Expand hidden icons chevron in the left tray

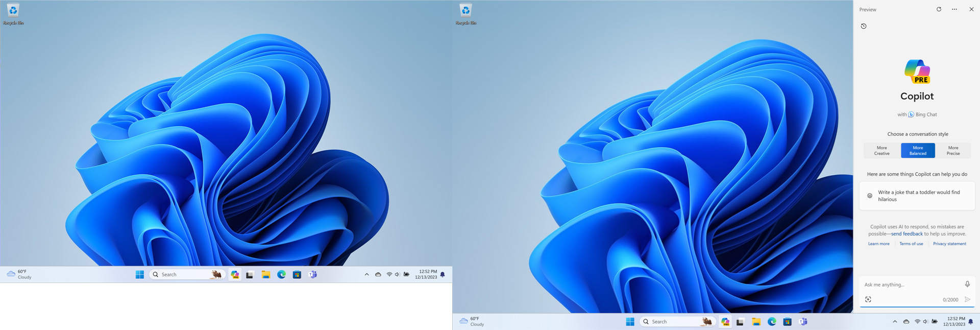click(366, 274)
